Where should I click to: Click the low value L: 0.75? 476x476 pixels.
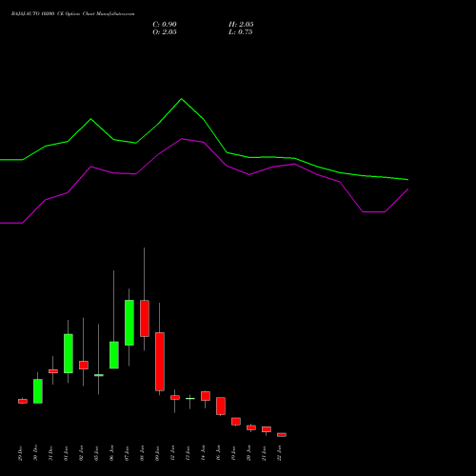coord(241,32)
